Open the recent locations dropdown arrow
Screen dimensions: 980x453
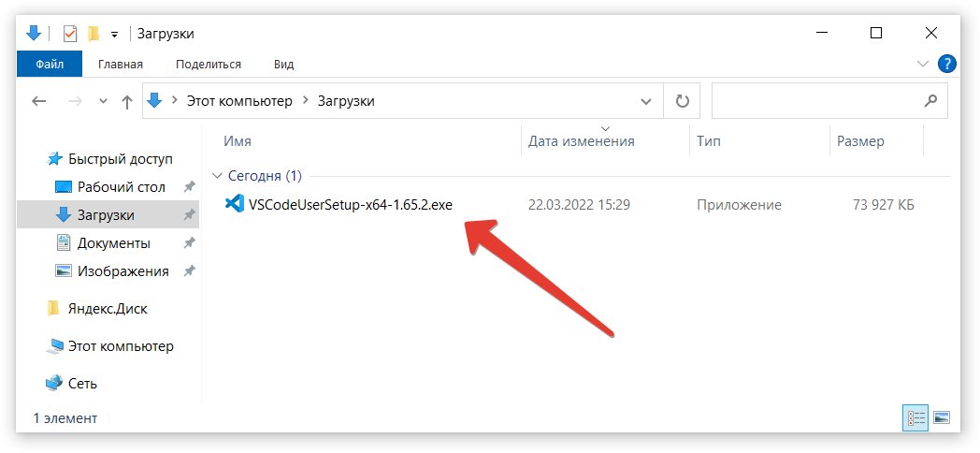click(103, 101)
